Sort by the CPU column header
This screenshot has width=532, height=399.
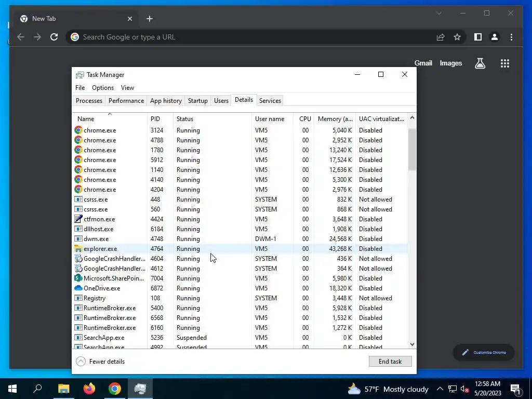coord(303,119)
